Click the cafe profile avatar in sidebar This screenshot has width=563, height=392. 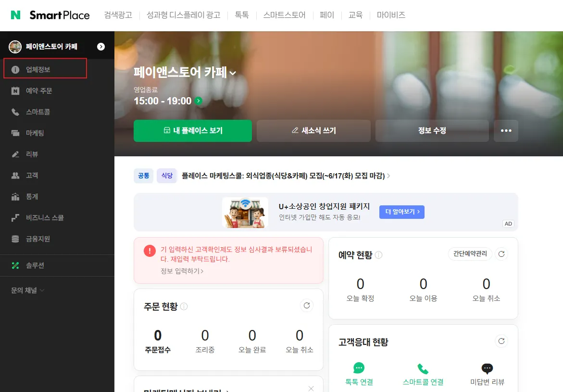pyautogui.click(x=15, y=47)
